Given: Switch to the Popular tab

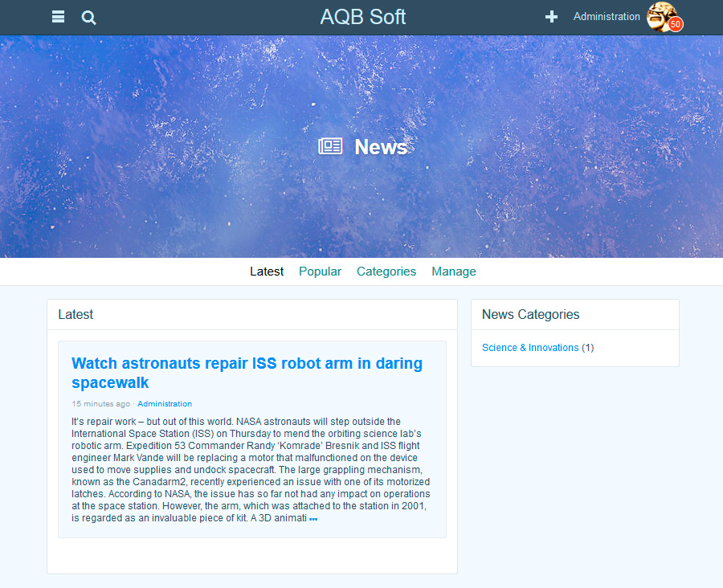Looking at the screenshot, I should click(320, 272).
